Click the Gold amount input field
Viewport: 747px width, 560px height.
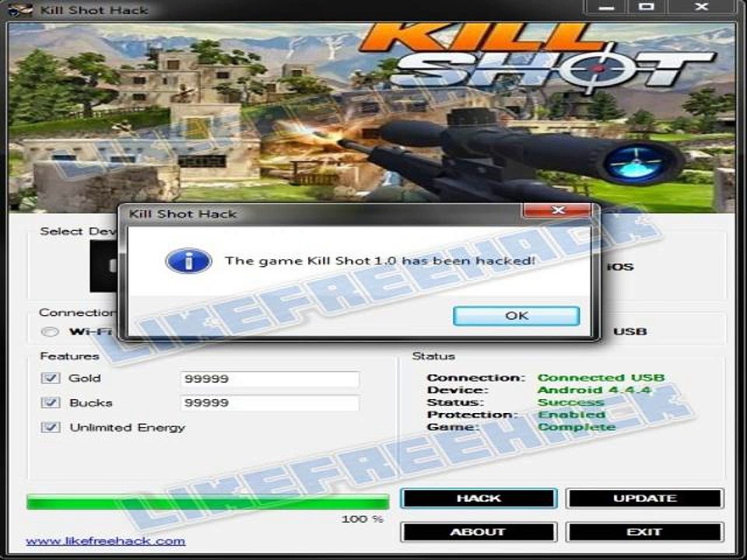[x=270, y=379]
